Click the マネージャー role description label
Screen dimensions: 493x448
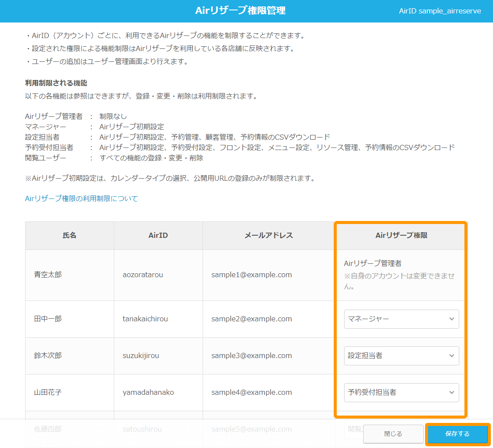pos(45,127)
